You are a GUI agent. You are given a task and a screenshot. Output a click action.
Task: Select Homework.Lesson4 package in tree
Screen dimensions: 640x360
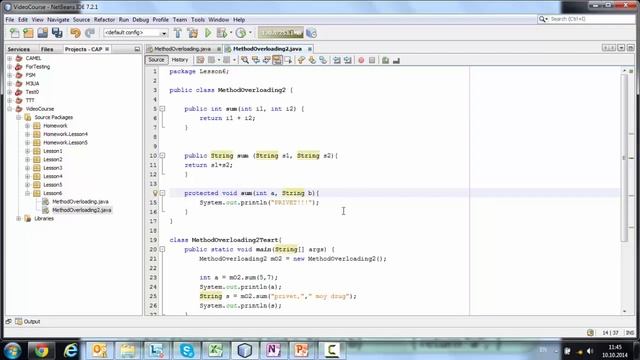(x=65, y=134)
